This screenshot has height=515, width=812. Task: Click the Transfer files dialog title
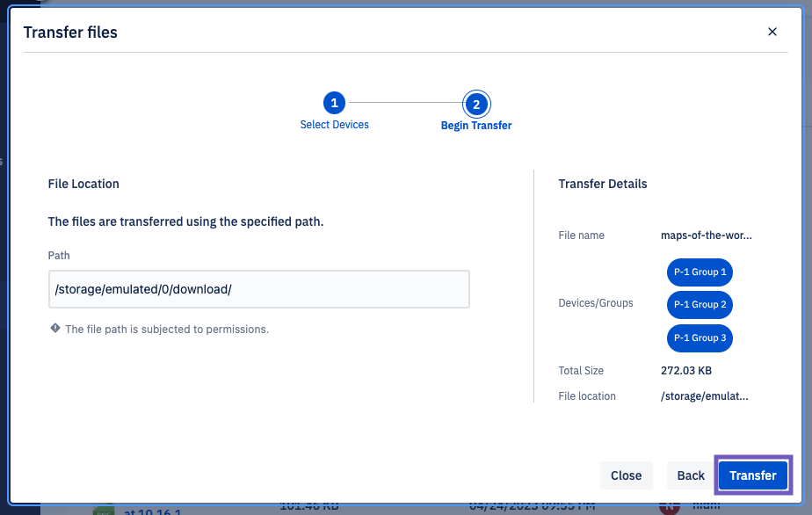(70, 33)
